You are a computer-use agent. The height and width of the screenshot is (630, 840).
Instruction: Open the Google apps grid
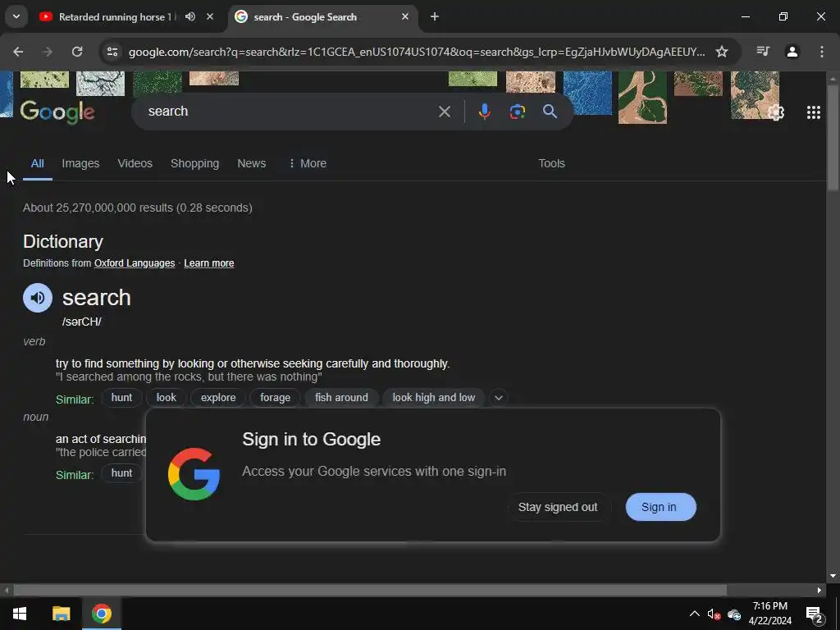(x=813, y=112)
